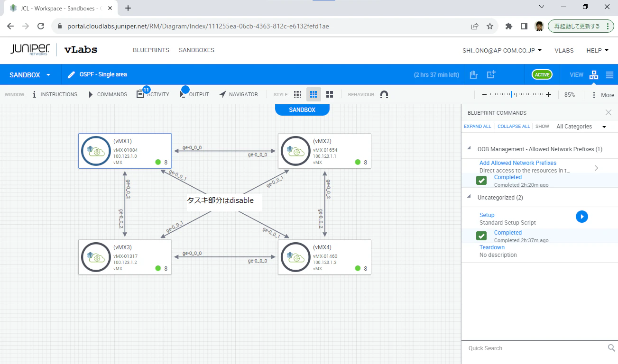The width and height of the screenshot is (618, 364).
Task: Toggle the magnet snap behaviour
Action: (384, 94)
